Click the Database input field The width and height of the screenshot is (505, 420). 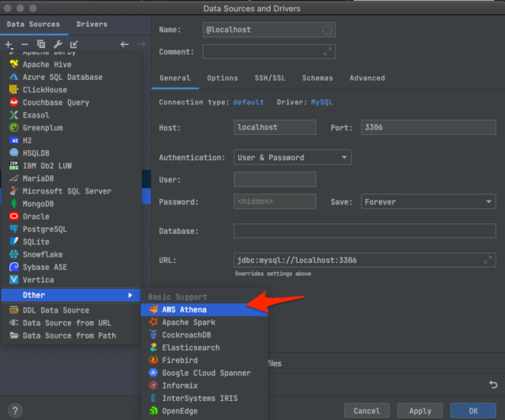pyautogui.click(x=365, y=231)
